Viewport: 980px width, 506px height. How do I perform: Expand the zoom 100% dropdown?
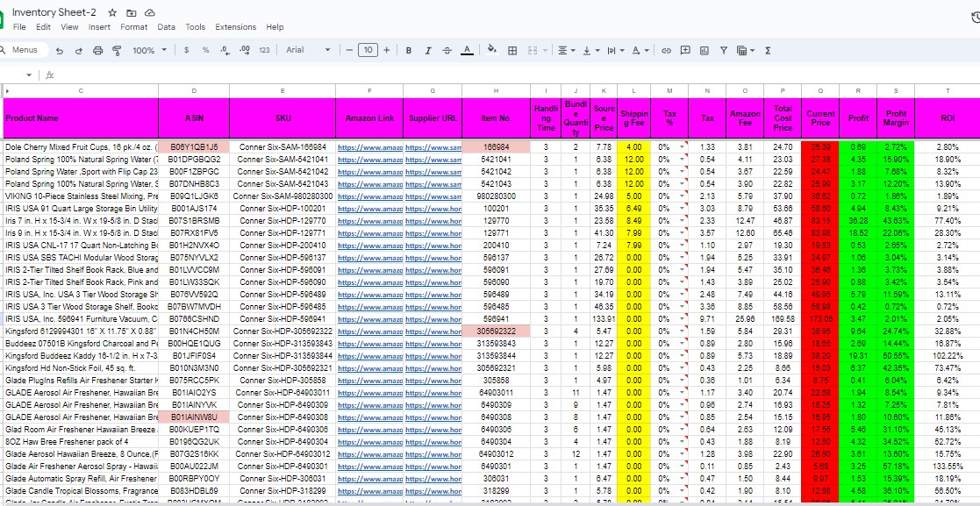pos(149,50)
